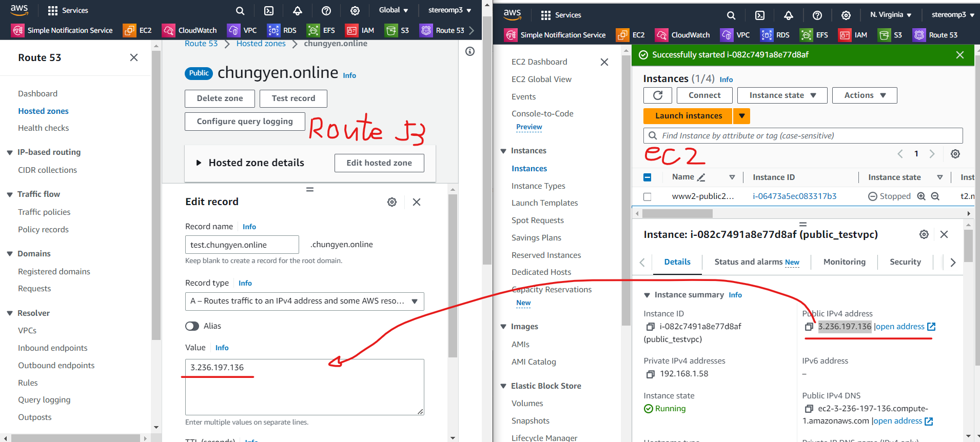Switch to the Details tab

[x=677, y=262]
